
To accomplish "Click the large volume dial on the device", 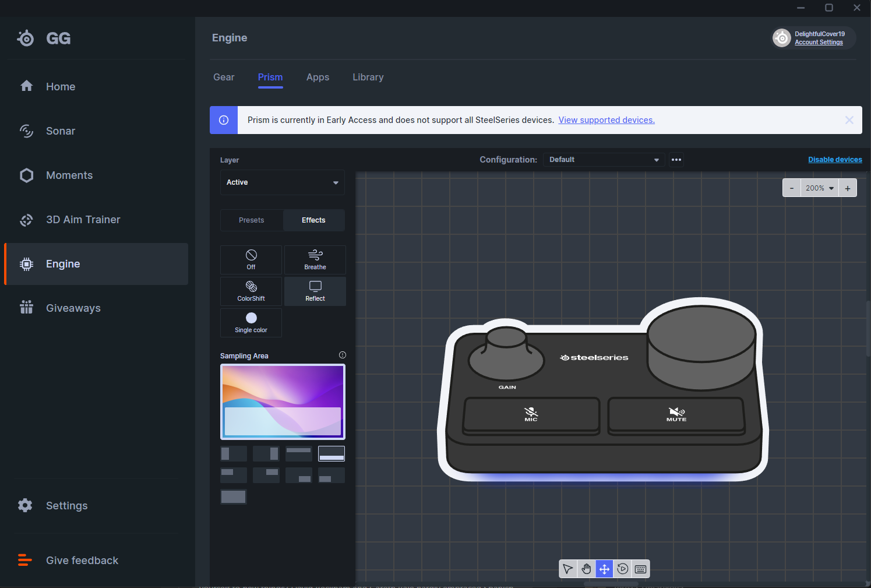I will tap(701, 347).
